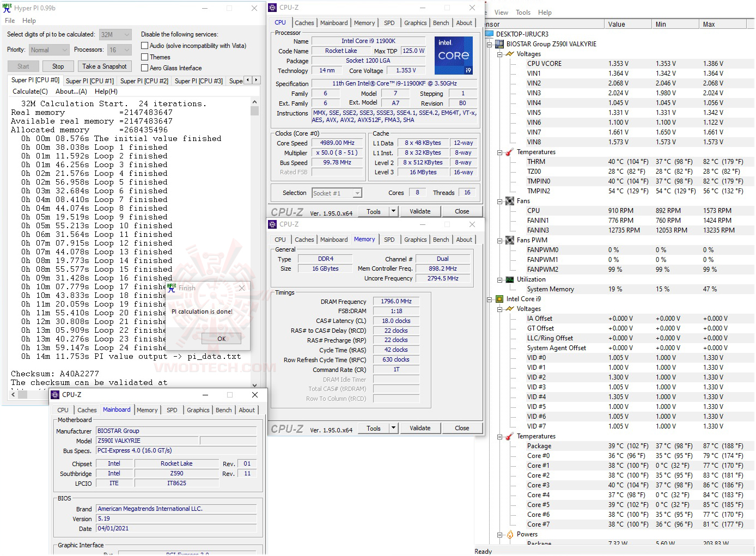This screenshot has height=556, width=756.
Task: Click the Tools button in the memory CPU-Z window
Action: (x=374, y=428)
